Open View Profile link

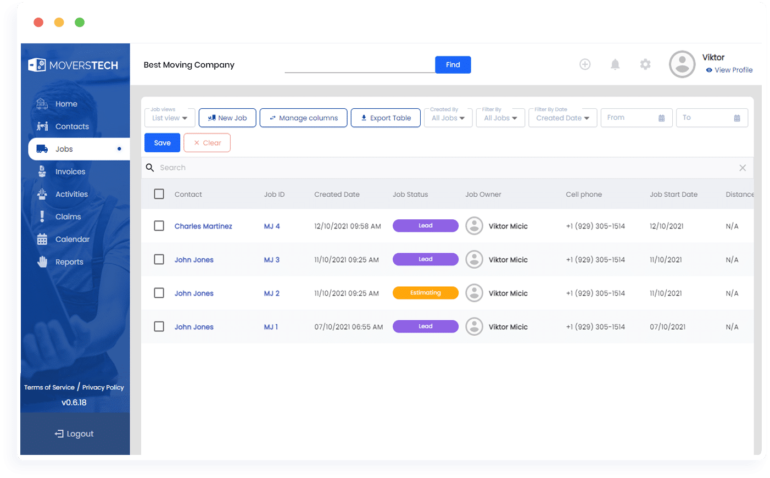[x=729, y=70]
